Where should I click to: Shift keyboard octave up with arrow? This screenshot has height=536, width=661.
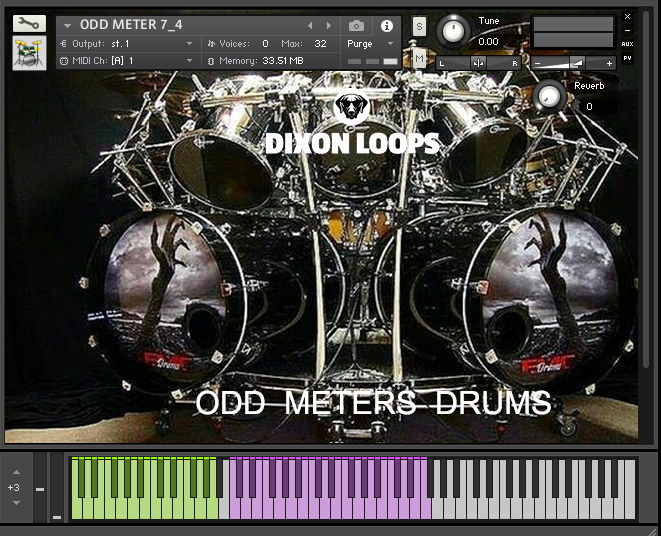(x=14, y=473)
